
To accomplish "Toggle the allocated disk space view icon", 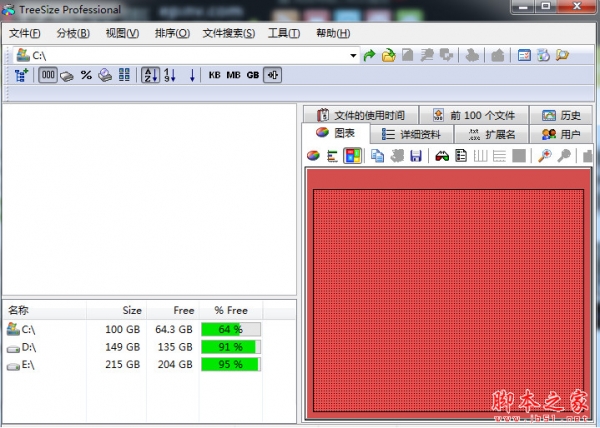I will point(67,76).
